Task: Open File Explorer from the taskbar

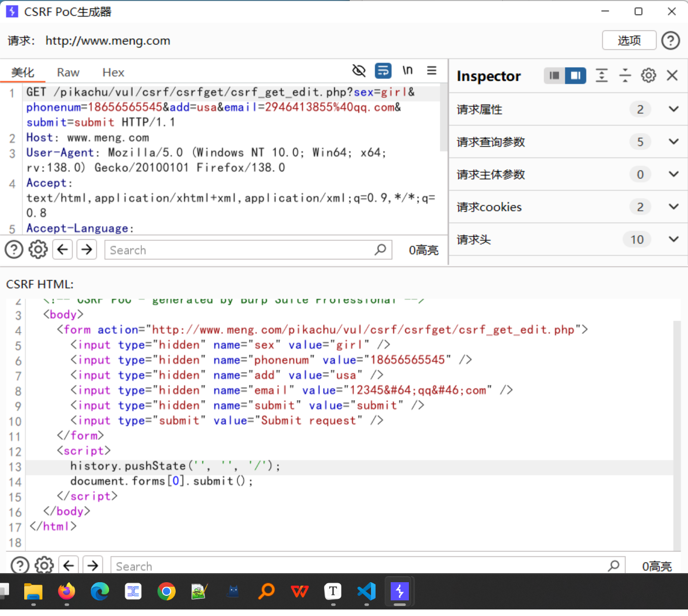Action: 33,591
